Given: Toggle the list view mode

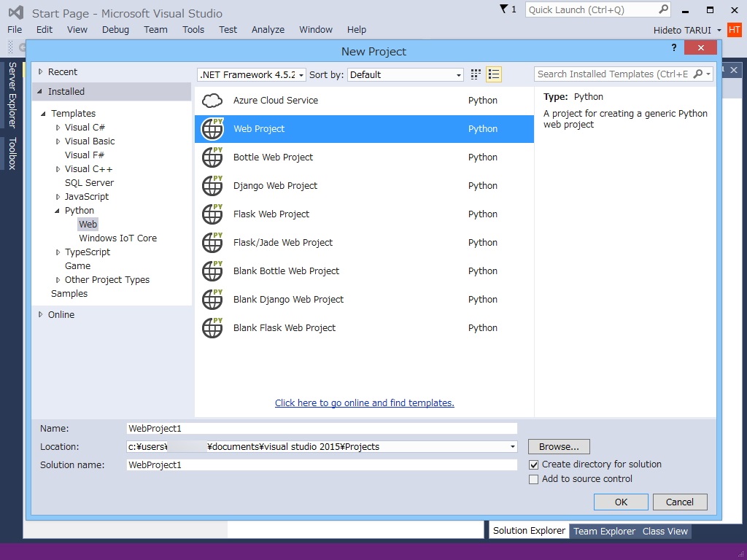Looking at the screenshot, I should pyautogui.click(x=494, y=74).
